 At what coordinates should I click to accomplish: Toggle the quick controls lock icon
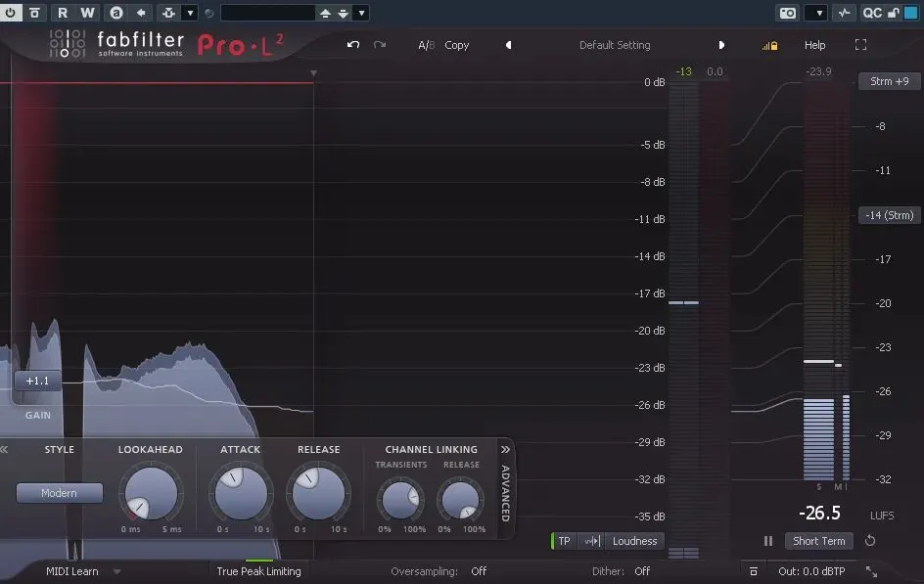click(x=894, y=13)
